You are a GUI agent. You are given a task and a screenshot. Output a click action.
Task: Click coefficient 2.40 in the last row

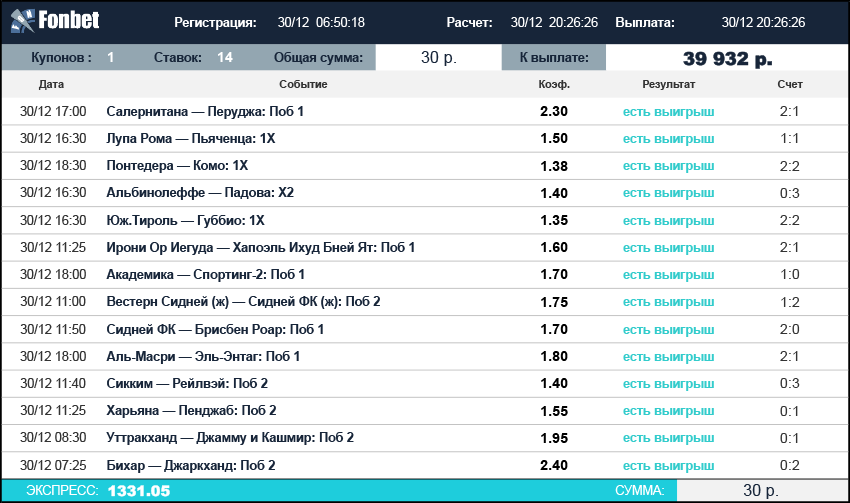click(x=554, y=465)
